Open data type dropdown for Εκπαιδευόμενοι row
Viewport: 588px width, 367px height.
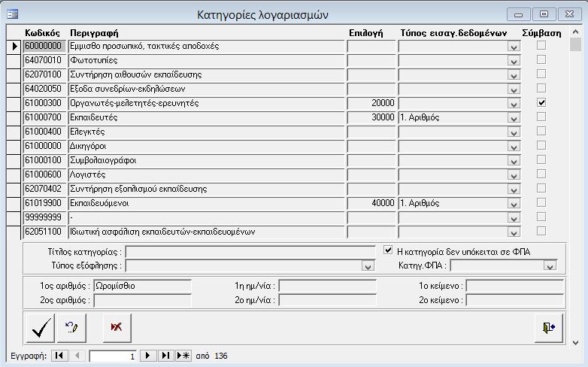click(514, 203)
